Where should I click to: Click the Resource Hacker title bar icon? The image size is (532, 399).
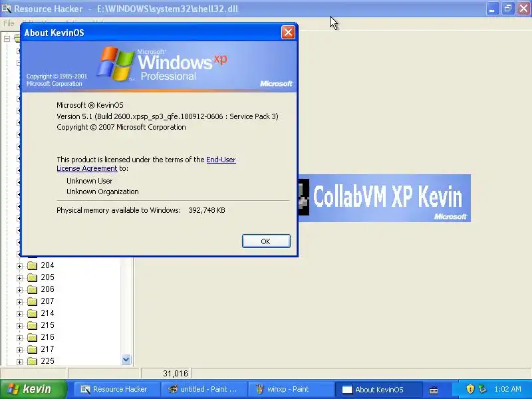(6, 8)
